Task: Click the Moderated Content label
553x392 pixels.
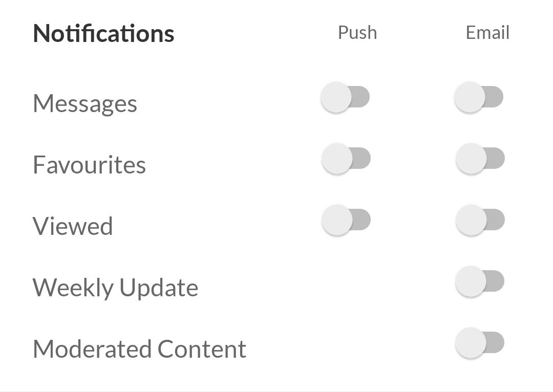Action: tap(139, 349)
